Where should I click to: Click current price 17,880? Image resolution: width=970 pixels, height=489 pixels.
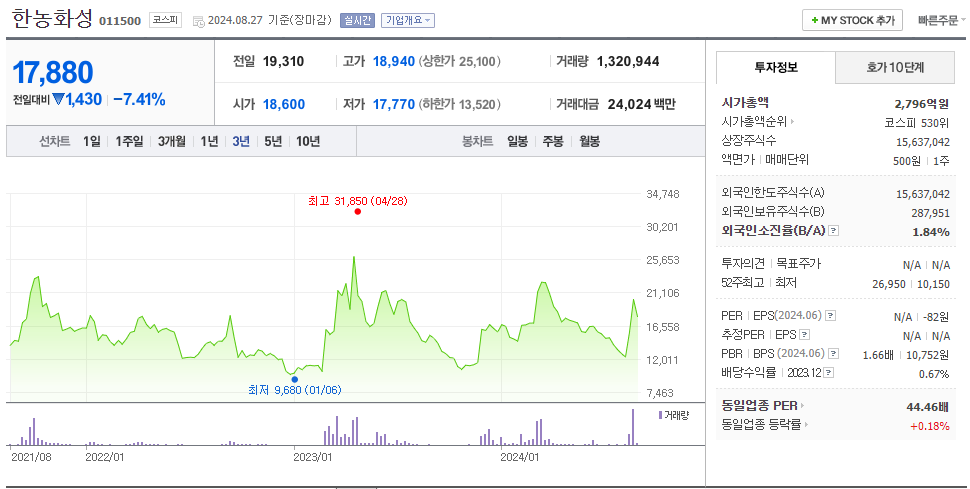coord(53,72)
